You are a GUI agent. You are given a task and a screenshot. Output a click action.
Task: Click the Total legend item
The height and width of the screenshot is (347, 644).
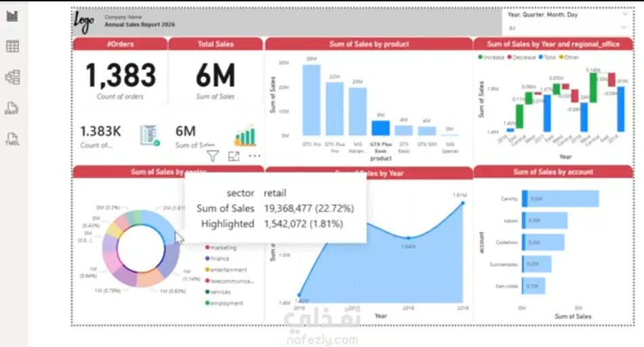click(547, 57)
